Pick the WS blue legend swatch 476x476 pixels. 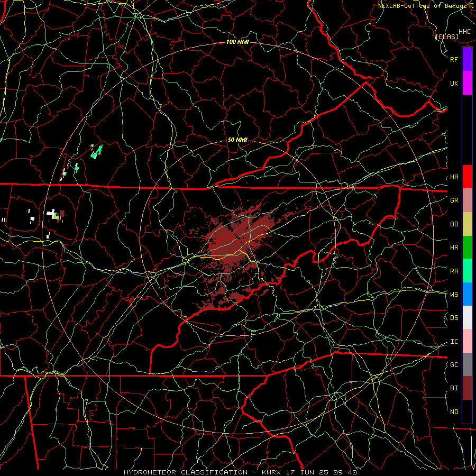click(467, 294)
